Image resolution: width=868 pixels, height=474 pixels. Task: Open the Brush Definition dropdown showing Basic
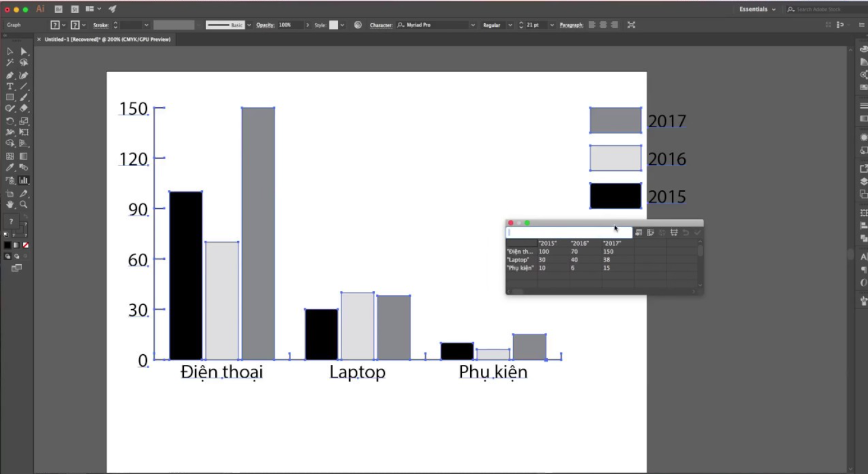pyautogui.click(x=248, y=25)
